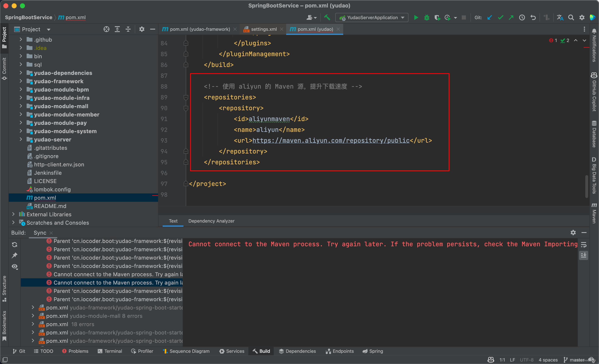Expand the External Libraries tree node

click(x=13, y=214)
